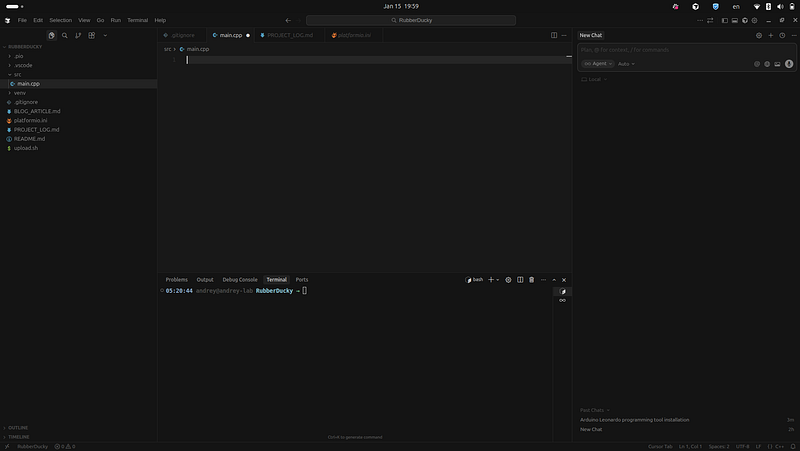Expand the Past Chats section
This screenshot has width=800, height=451.
[x=594, y=410]
